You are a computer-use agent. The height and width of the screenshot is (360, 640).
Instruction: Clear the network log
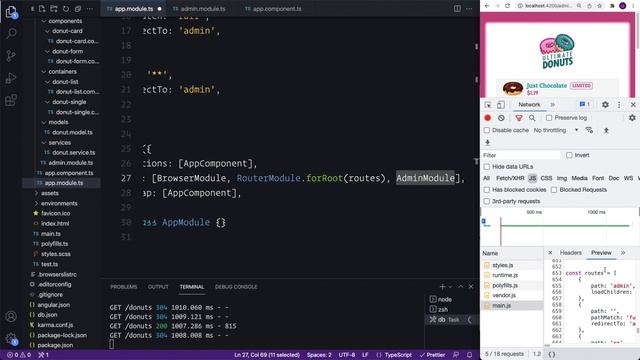coord(501,118)
